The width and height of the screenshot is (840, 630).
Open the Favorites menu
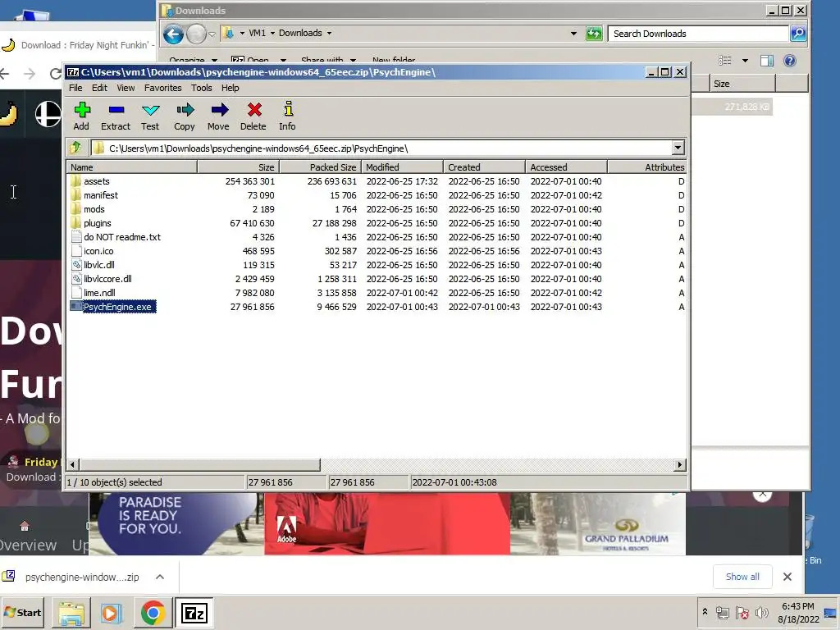point(163,88)
